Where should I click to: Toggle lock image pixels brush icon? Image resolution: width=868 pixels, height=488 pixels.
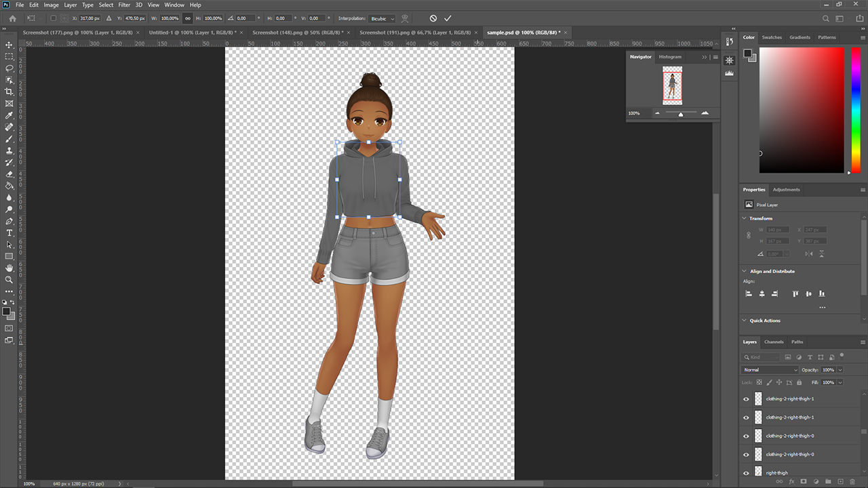pyautogui.click(x=769, y=382)
